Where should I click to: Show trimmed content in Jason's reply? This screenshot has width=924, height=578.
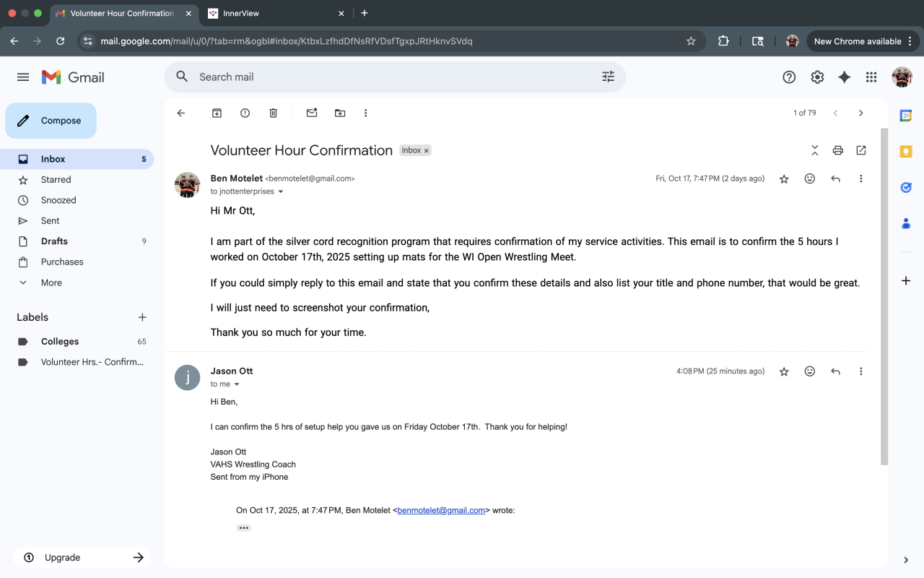243,528
